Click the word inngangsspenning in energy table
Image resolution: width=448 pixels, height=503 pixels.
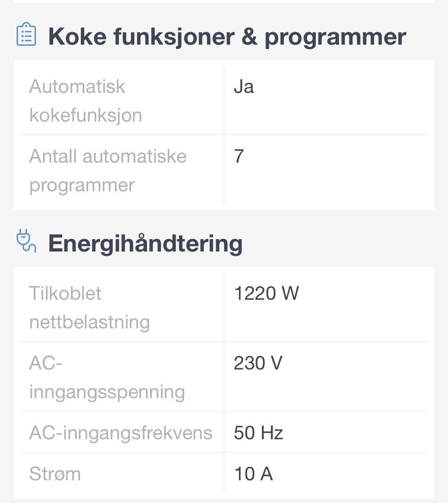pyautogui.click(x=107, y=392)
